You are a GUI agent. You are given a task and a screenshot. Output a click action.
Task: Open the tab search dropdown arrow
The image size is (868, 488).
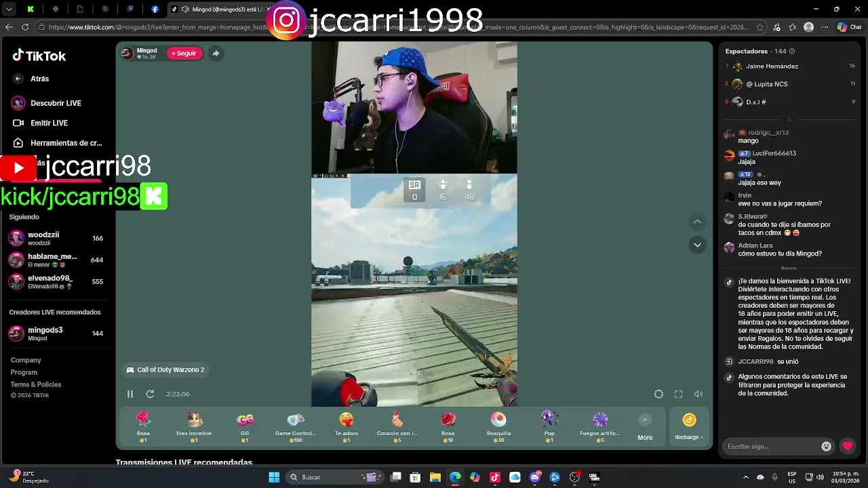(x=9, y=9)
